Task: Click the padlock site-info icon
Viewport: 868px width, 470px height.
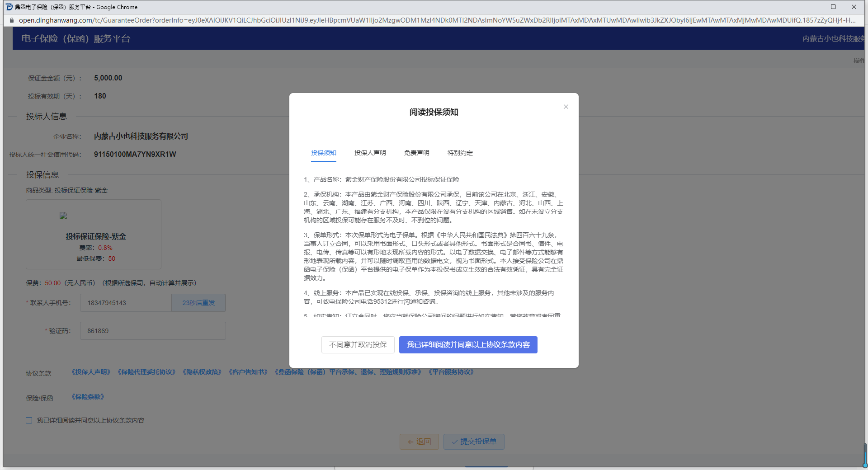Action: [x=11, y=20]
